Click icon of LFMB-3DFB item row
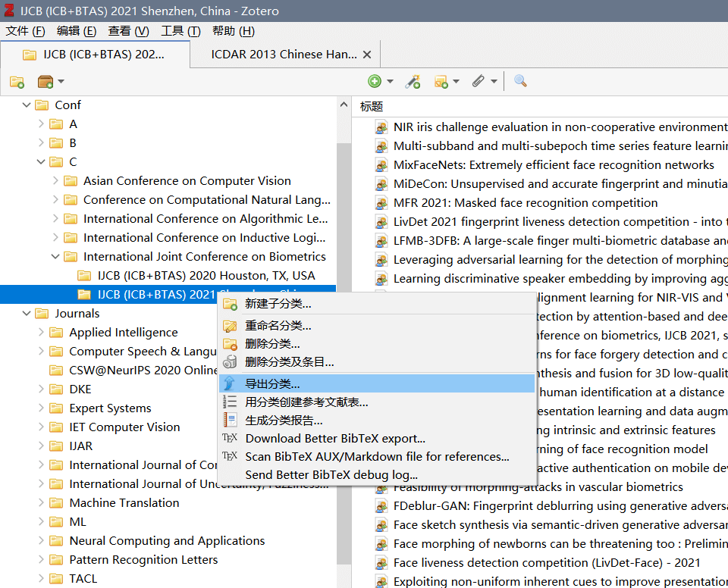The image size is (728, 588). coord(381,241)
